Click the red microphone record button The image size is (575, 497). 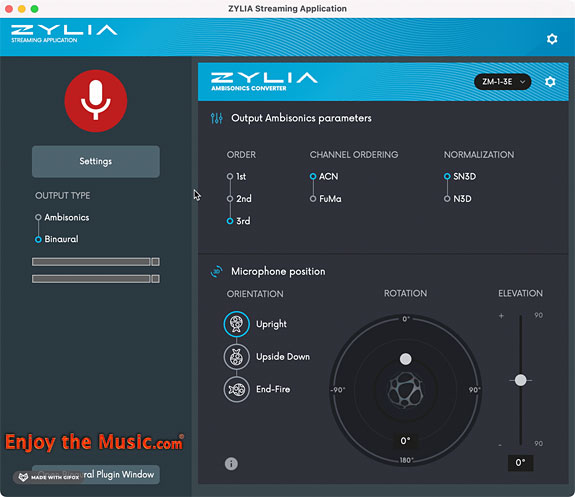pyautogui.click(x=96, y=101)
